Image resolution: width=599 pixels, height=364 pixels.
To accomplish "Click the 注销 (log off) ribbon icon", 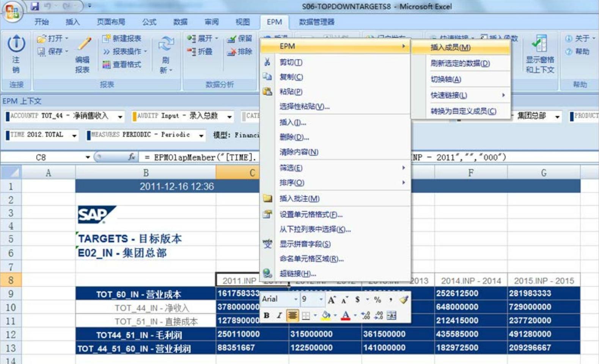I will (x=16, y=44).
